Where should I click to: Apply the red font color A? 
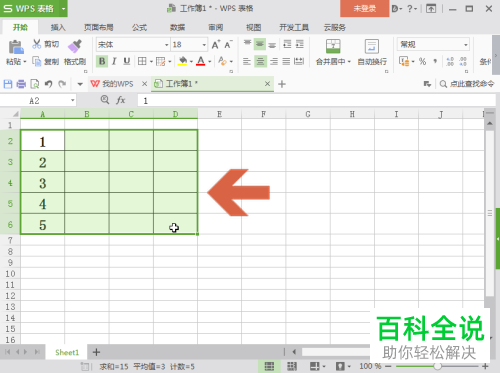pyautogui.click(x=201, y=61)
